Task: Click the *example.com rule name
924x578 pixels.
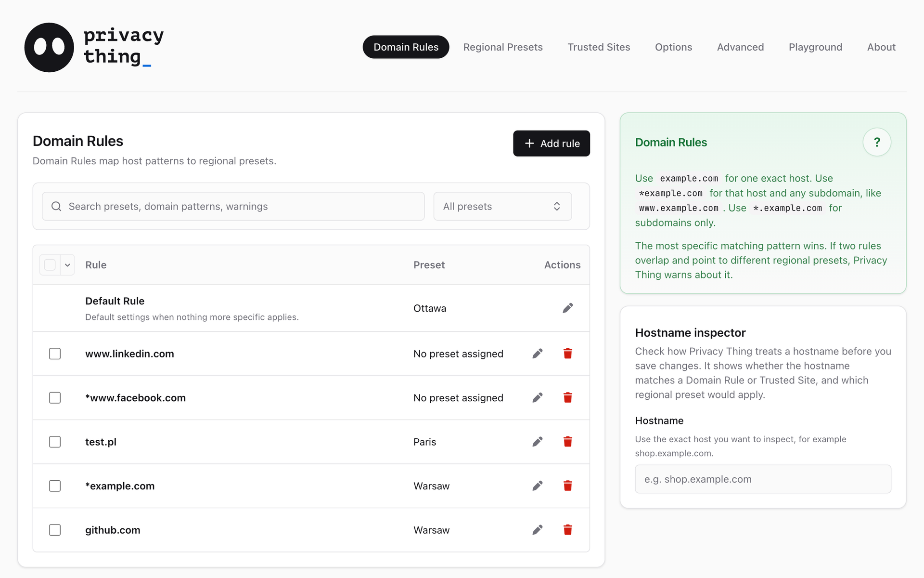Action: 120,486
